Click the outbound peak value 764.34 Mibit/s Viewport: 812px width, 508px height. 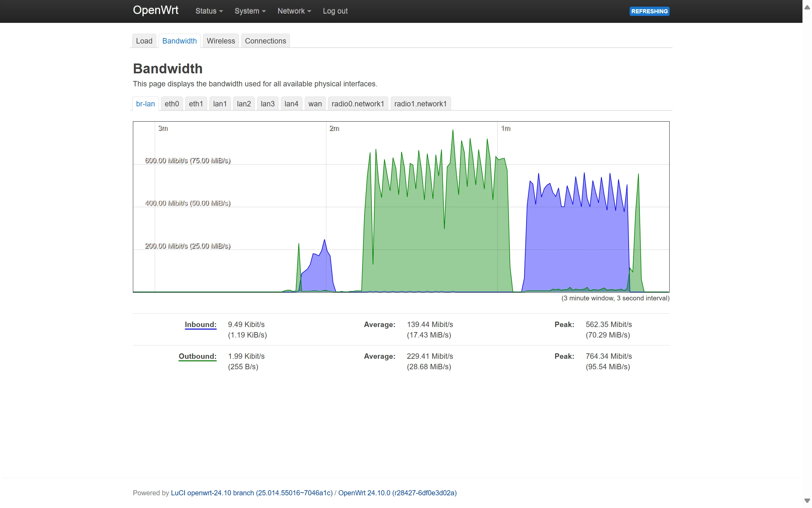609,356
